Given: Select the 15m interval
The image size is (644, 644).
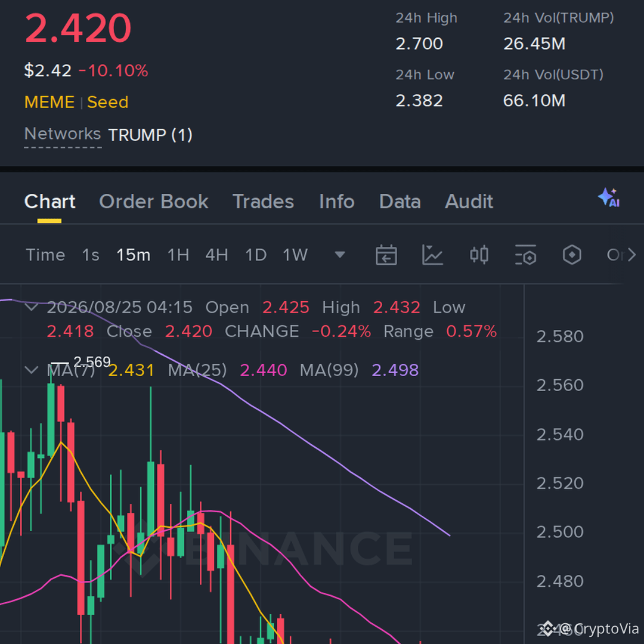Looking at the screenshot, I should [x=134, y=255].
